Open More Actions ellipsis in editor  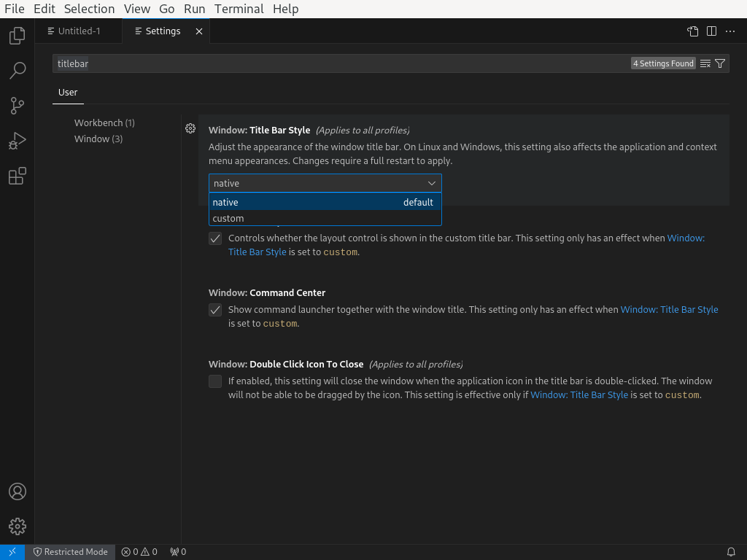point(729,31)
